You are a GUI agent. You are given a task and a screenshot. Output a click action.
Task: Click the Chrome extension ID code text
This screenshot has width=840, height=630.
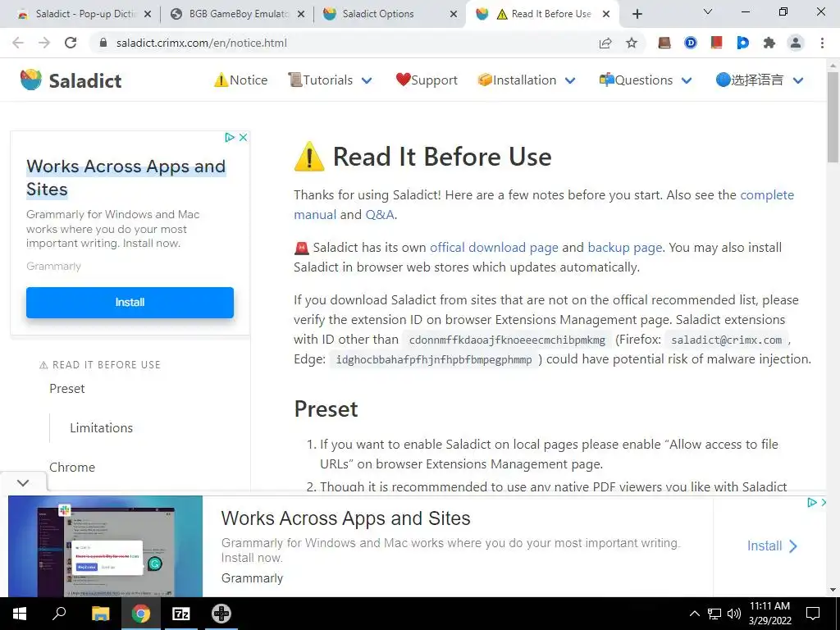point(507,340)
